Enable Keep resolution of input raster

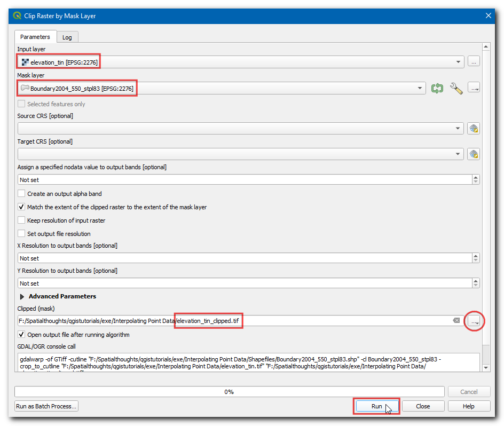tap(22, 220)
